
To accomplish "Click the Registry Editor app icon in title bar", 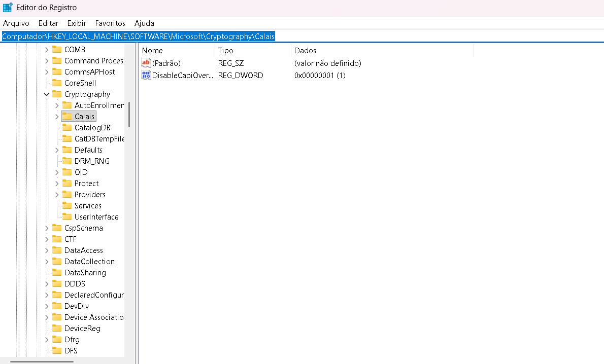I will (x=8, y=8).
